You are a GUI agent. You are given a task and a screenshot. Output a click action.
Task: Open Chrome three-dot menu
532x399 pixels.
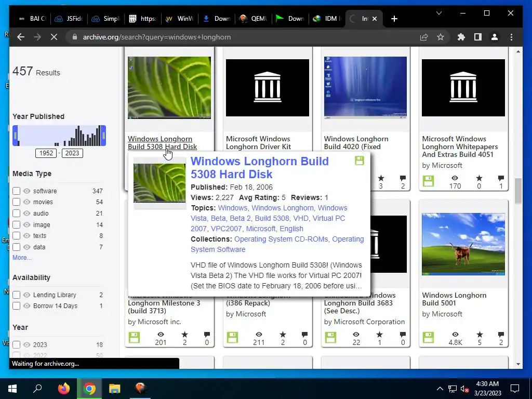pyautogui.click(x=511, y=37)
